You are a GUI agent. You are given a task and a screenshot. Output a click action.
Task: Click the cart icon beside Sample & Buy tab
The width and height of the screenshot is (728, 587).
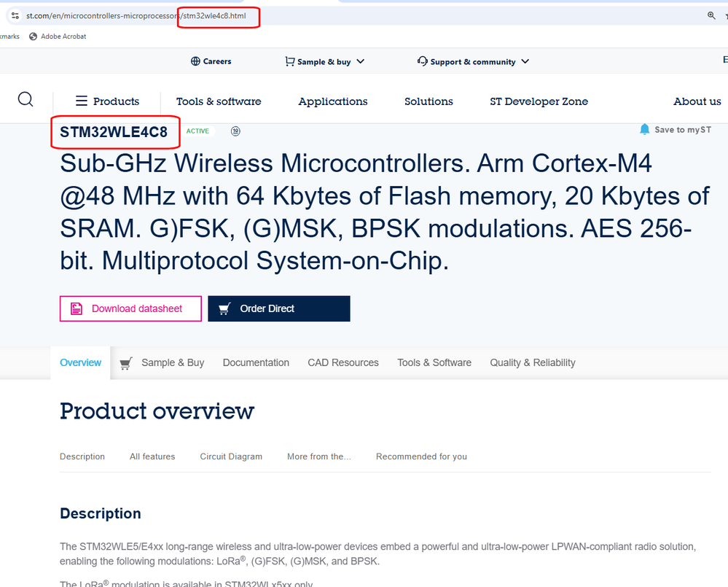[x=125, y=363]
